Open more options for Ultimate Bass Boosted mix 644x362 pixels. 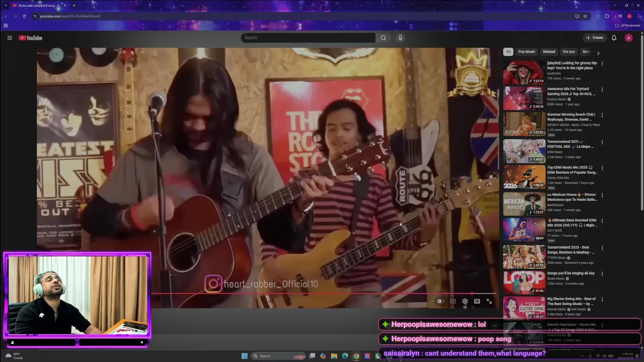pyautogui.click(x=602, y=221)
